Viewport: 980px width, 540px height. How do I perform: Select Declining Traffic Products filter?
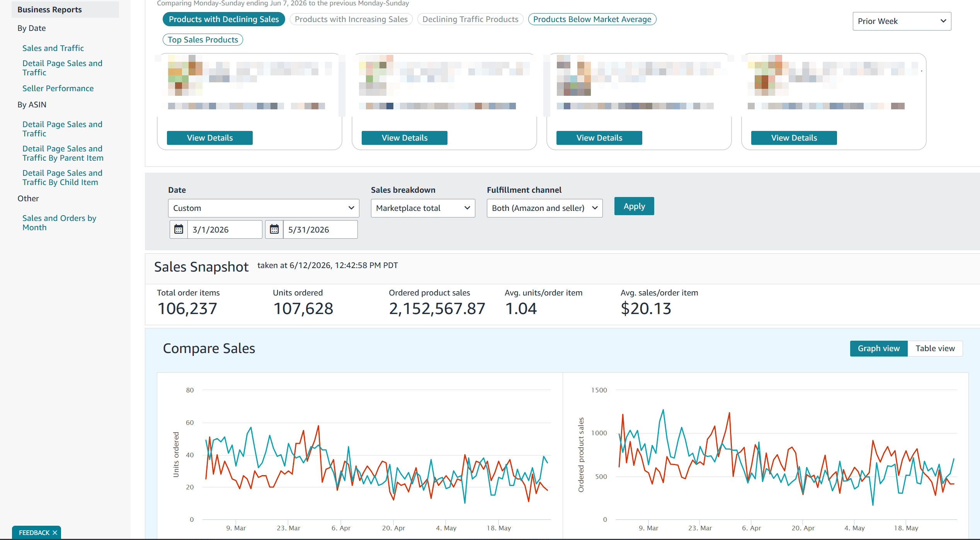tap(470, 19)
